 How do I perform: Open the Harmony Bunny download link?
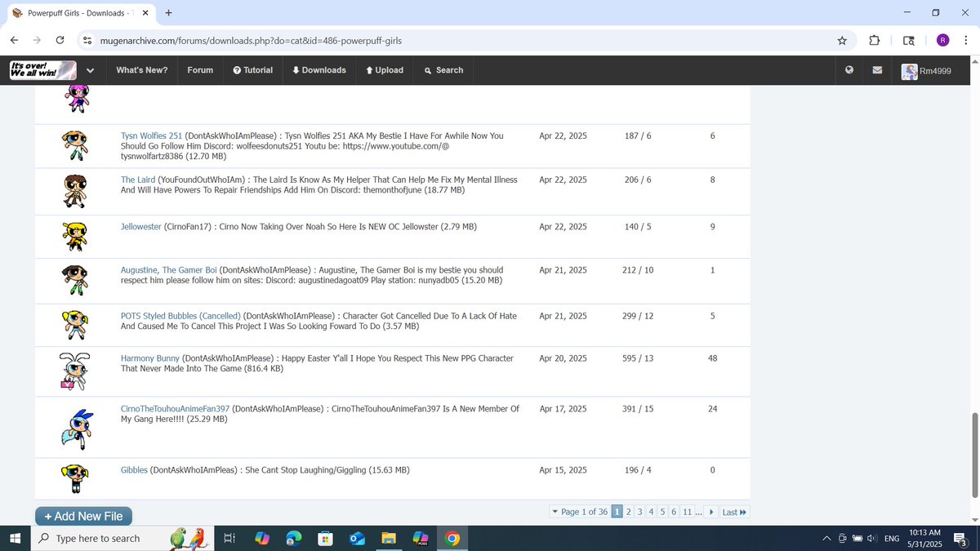(150, 358)
